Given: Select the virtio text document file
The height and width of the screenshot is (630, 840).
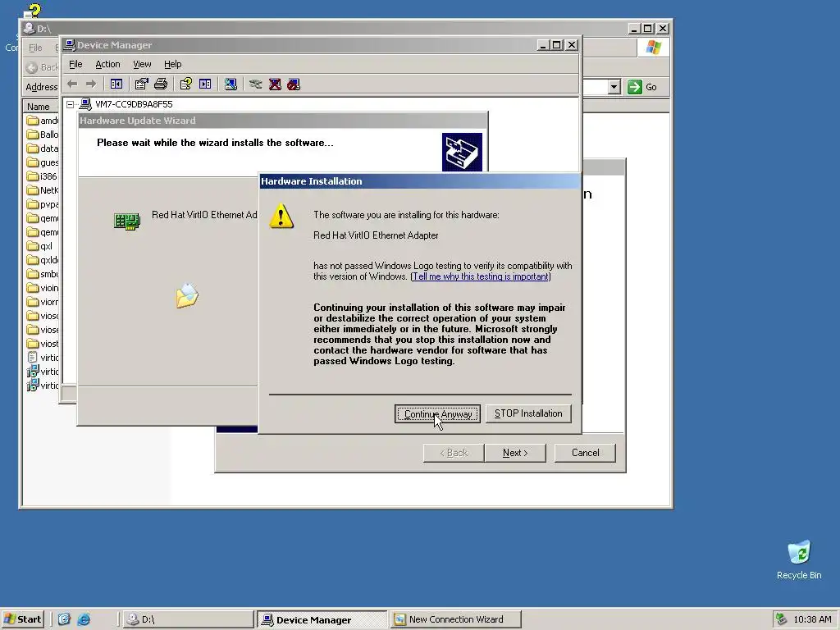Looking at the screenshot, I should 43,358.
